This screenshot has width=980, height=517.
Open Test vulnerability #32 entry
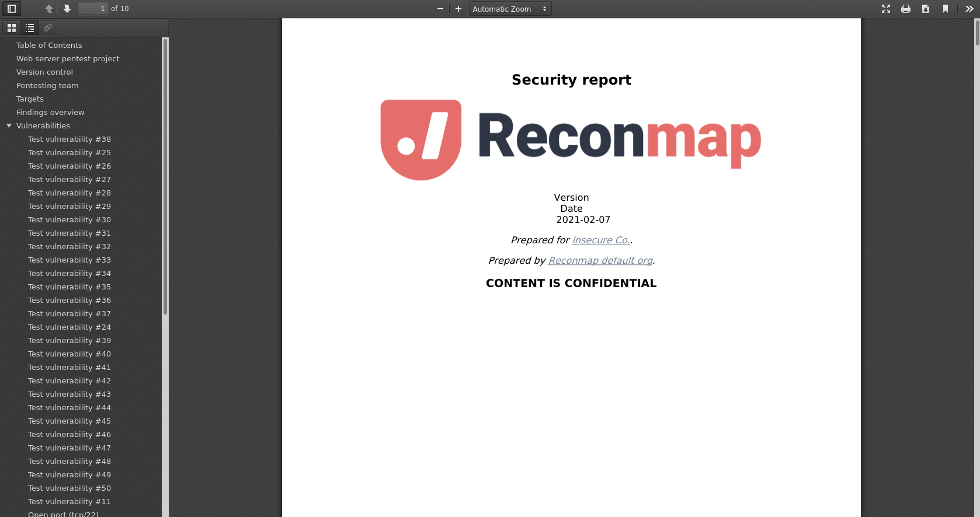tap(69, 246)
